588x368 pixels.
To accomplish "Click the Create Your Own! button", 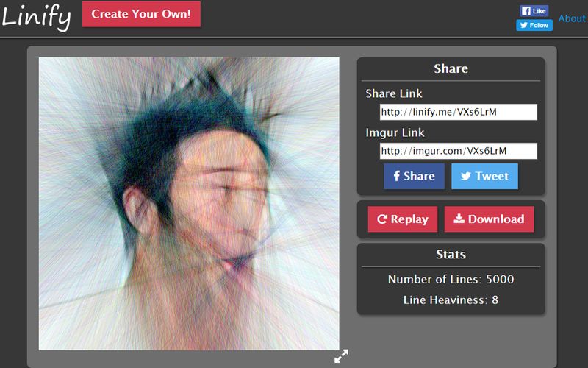I will [141, 14].
